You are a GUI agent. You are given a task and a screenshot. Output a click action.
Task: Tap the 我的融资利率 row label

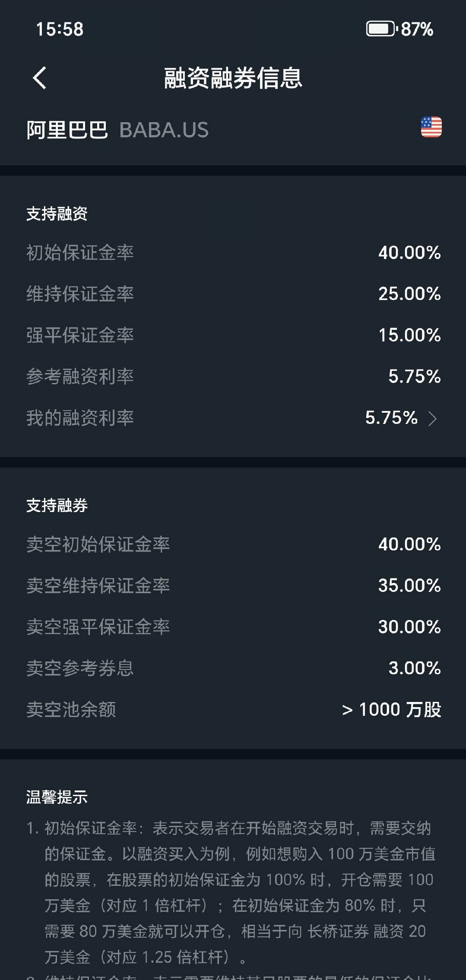[x=80, y=418]
